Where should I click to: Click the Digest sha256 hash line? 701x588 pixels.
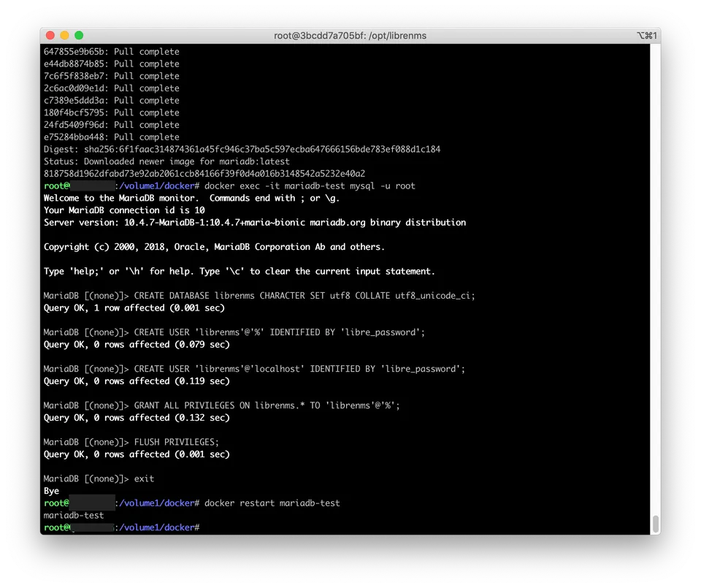[x=242, y=149]
